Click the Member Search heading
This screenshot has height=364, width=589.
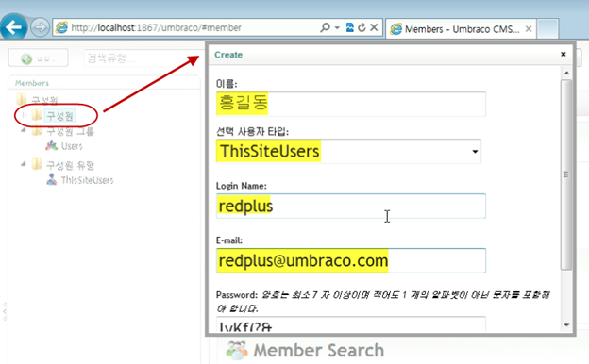(x=318, y=351)
